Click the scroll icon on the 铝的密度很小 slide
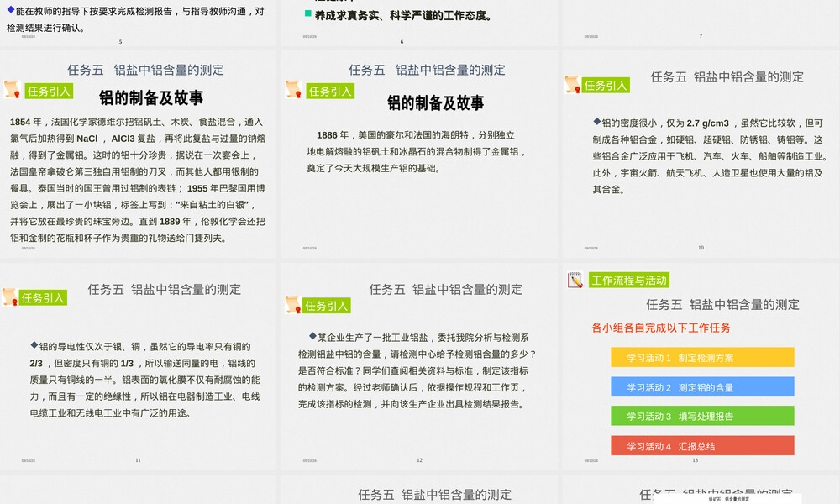 (x=573, y=84)
